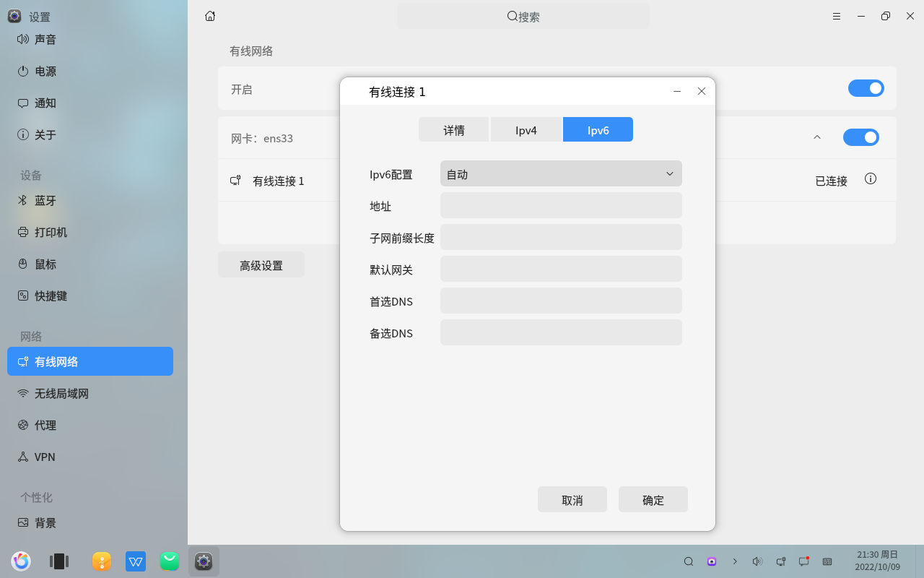Click the multitask view icon in taskbar
The image size is (924, 578).
pos(58,561)
